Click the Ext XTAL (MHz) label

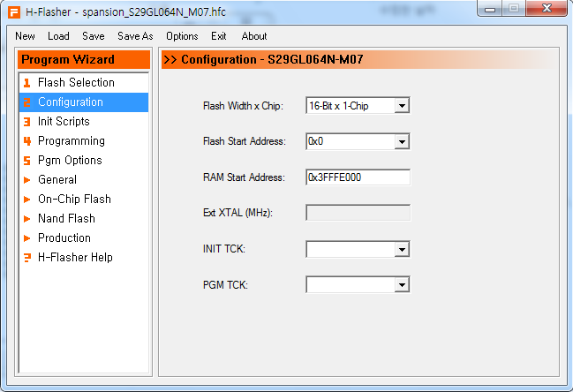(x=237, y=213)
